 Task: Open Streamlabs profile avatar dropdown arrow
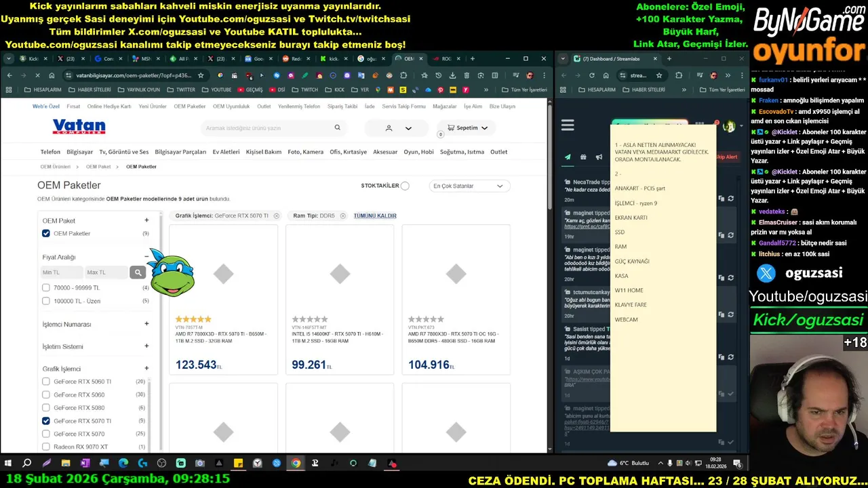[x=741, y=126]
